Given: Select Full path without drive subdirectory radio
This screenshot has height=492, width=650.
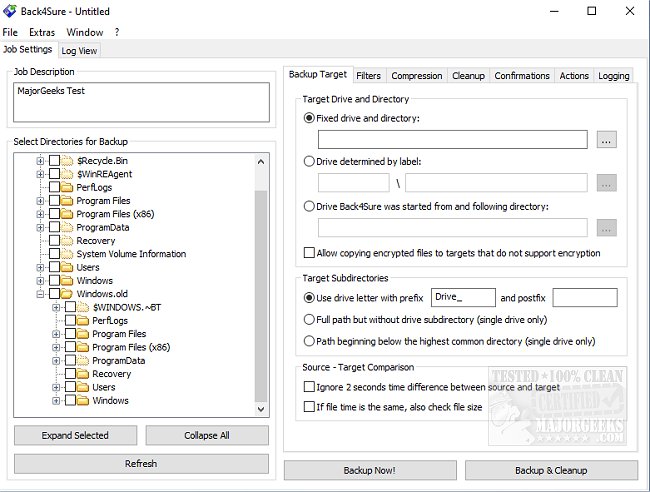Looking at the screenshot, I should click(x=309, y=320).
